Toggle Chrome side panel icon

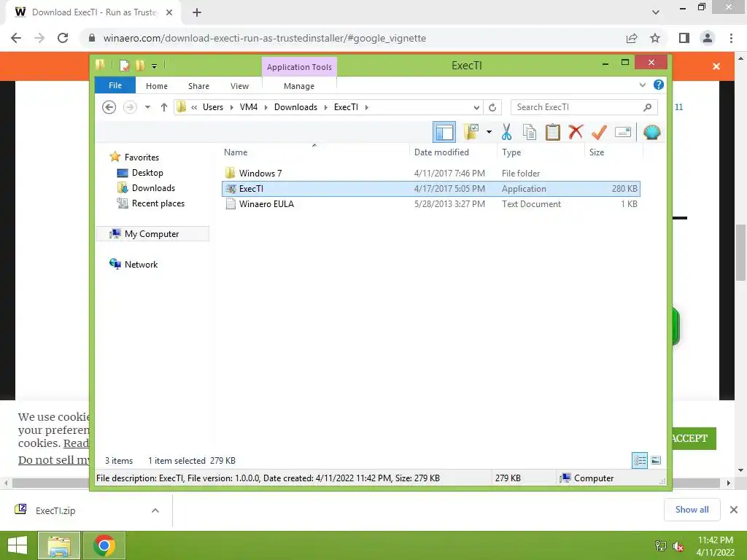click(684, 38)
